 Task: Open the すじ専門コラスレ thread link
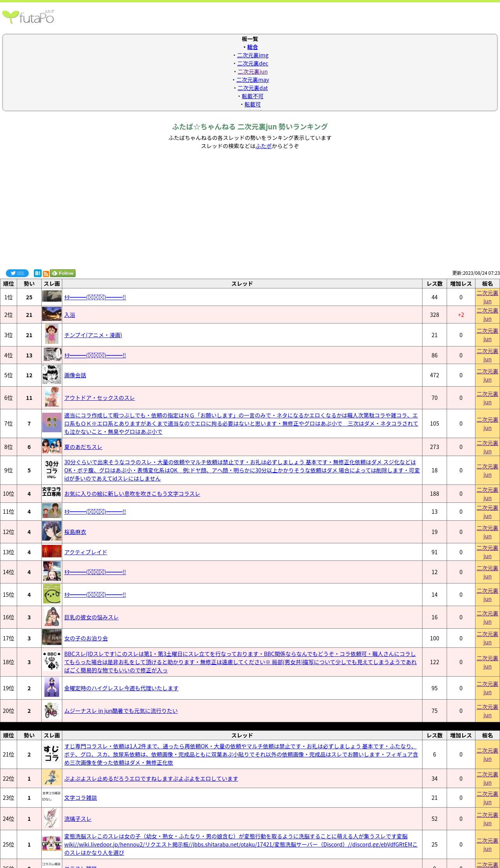(x=241, y=755)
